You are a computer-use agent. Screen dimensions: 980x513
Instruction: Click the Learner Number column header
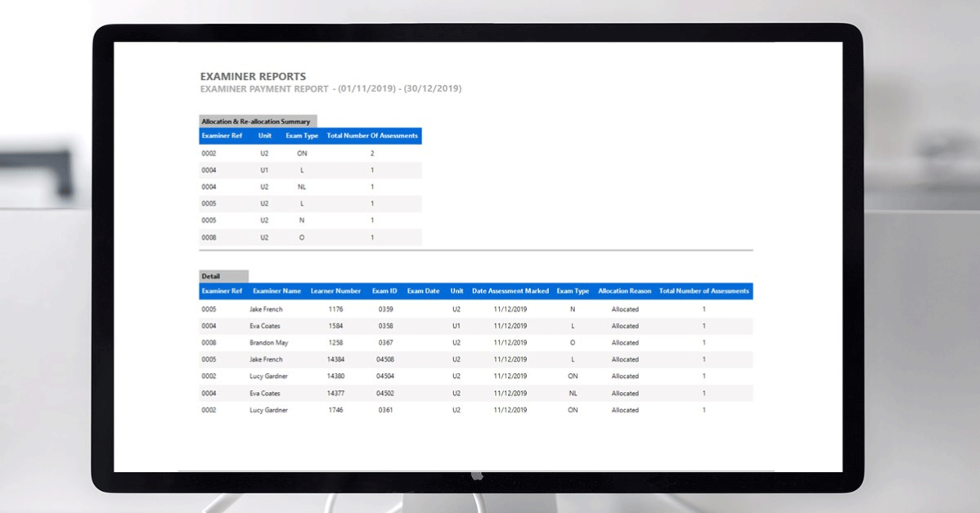tap(335, 291)
